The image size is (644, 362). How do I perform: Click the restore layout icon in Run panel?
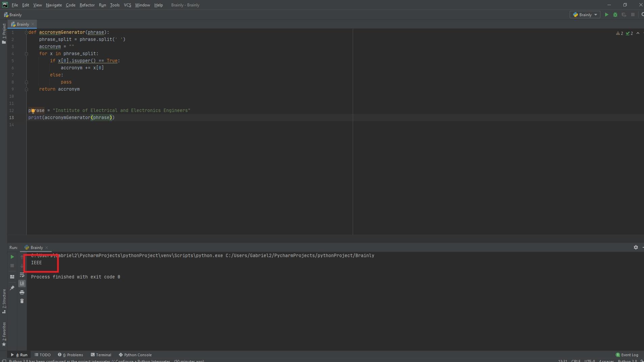(x=12, y=277)
